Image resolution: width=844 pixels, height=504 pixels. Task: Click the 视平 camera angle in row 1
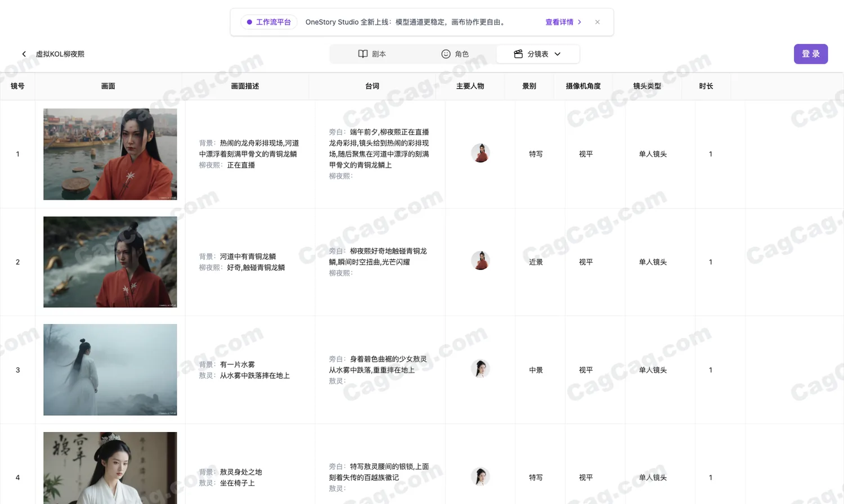586,154
